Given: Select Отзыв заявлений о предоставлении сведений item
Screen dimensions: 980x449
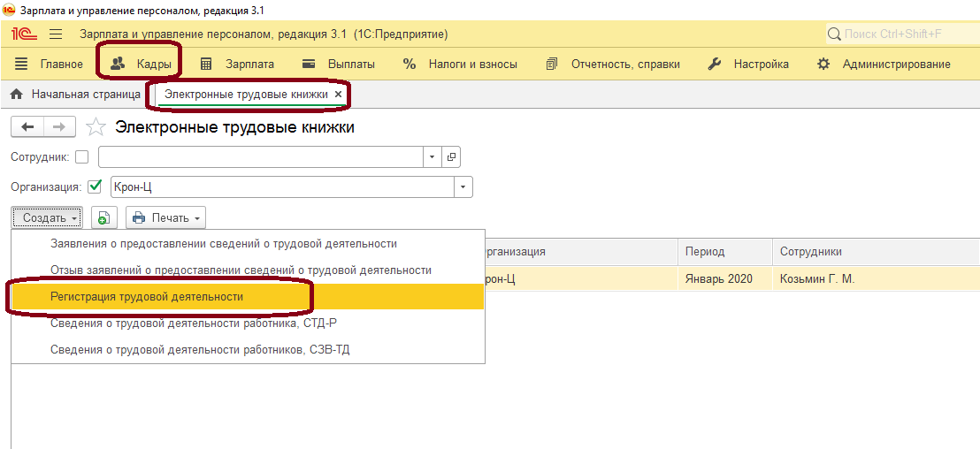Looking at the screenshot, I should pyautogui.click(x=248, y=270).
